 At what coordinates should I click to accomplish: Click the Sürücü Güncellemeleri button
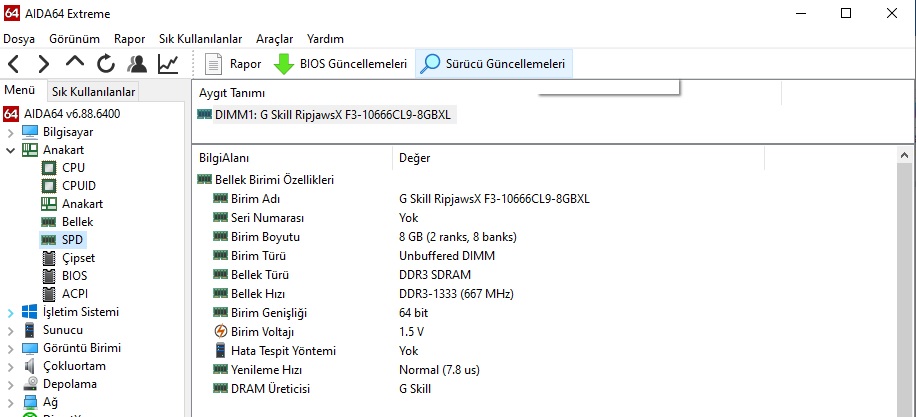pos(494,64)
